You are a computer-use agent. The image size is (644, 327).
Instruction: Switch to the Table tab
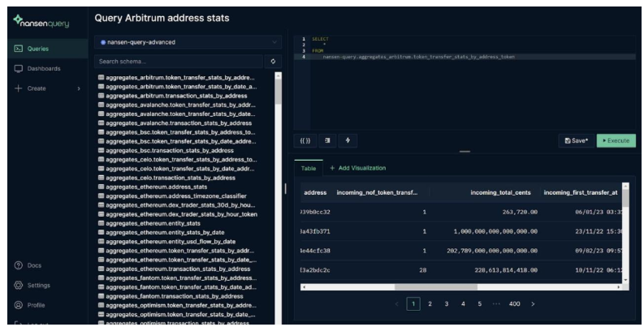click(309, 168)
